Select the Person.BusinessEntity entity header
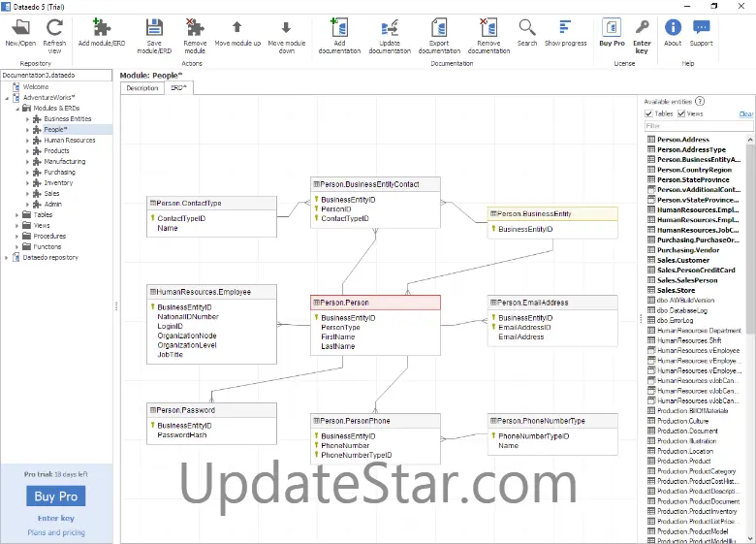This screenshot has width=756, height=544. tap(552, 213)
